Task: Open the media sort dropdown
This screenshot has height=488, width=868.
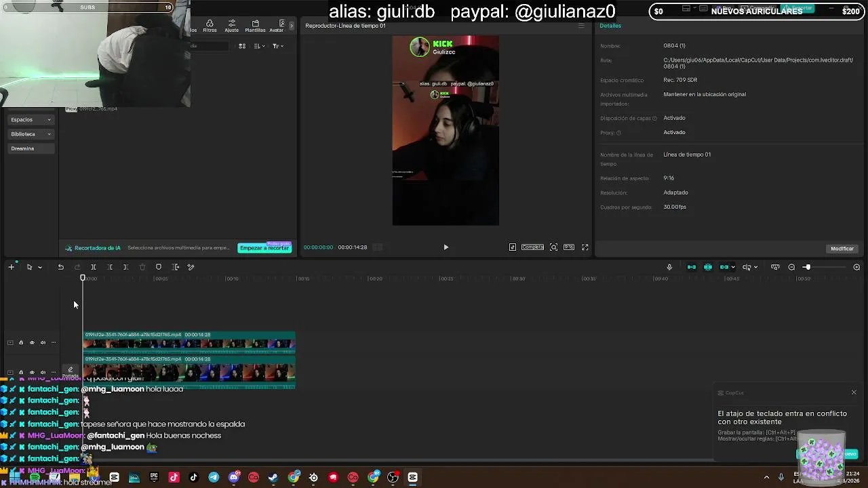Action: (x=259, y=46)
